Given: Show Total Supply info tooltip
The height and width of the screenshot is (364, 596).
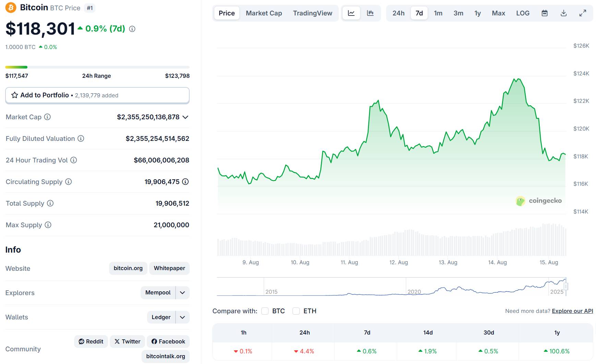Looking at the screenshot, I should click(x=50, y=203).
